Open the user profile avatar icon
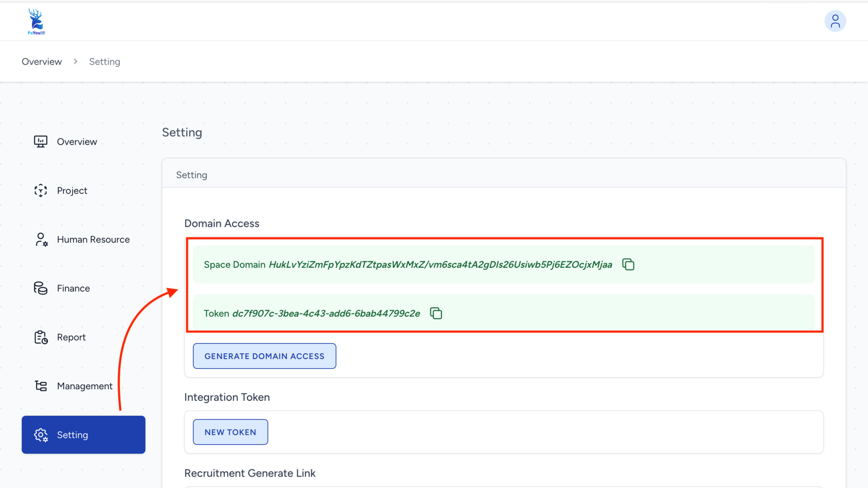The width and height of the screenshot is (868, 488). coord(835,21)
